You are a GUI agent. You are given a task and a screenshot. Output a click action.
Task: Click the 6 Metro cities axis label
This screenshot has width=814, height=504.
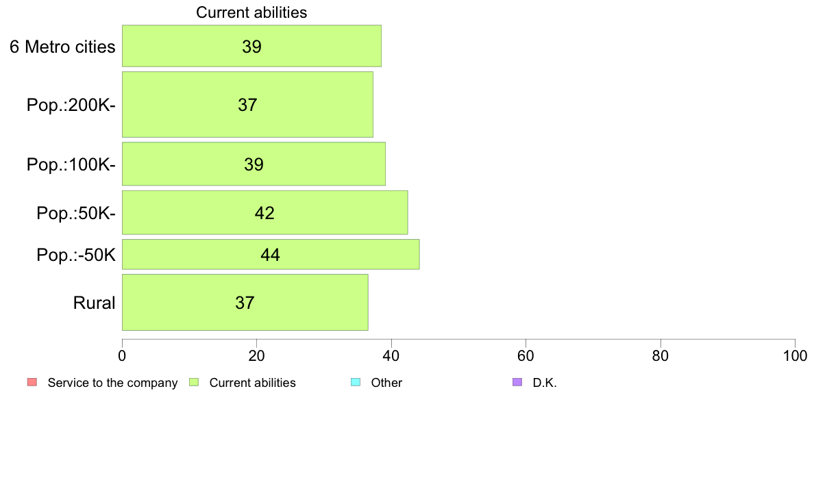tap(62, 47)
